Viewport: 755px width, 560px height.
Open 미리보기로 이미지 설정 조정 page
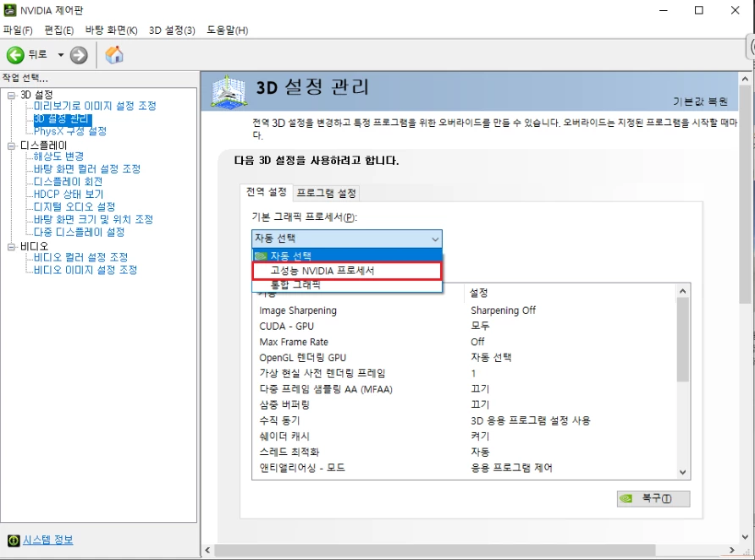pos(95,106)
